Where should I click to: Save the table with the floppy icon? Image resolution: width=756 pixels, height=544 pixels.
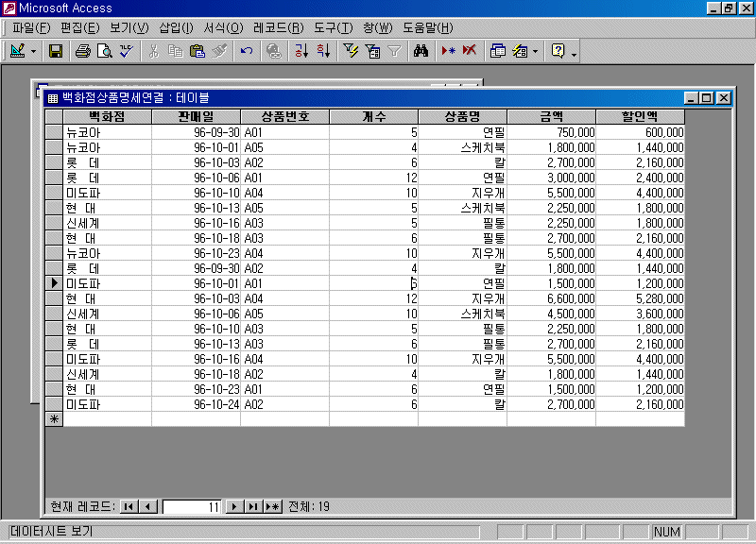[x=56, y=51]
